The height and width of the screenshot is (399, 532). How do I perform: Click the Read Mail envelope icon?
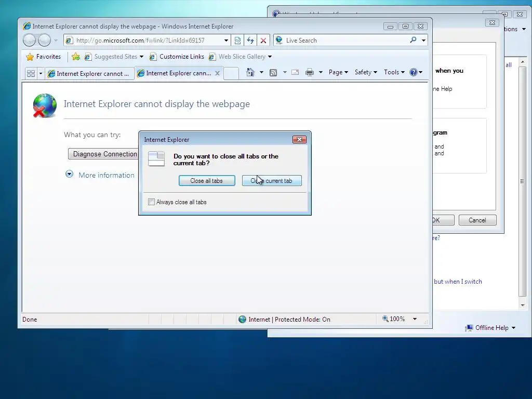(295, 72)
